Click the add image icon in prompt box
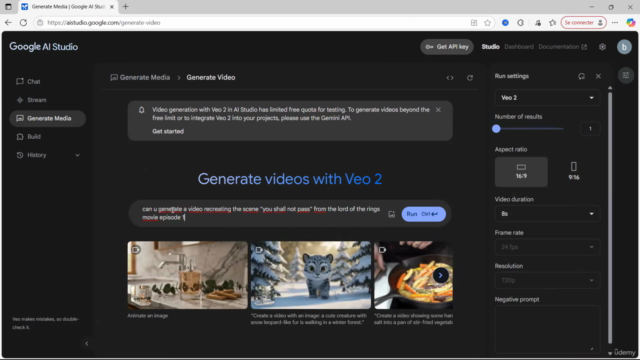640x360 pixels. point(391,214)
